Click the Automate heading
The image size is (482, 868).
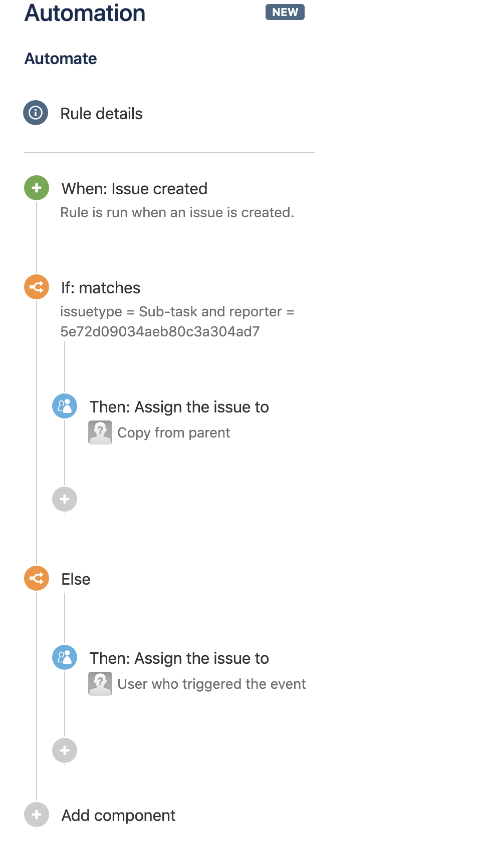pyautogui.click(x=61, y=59)
